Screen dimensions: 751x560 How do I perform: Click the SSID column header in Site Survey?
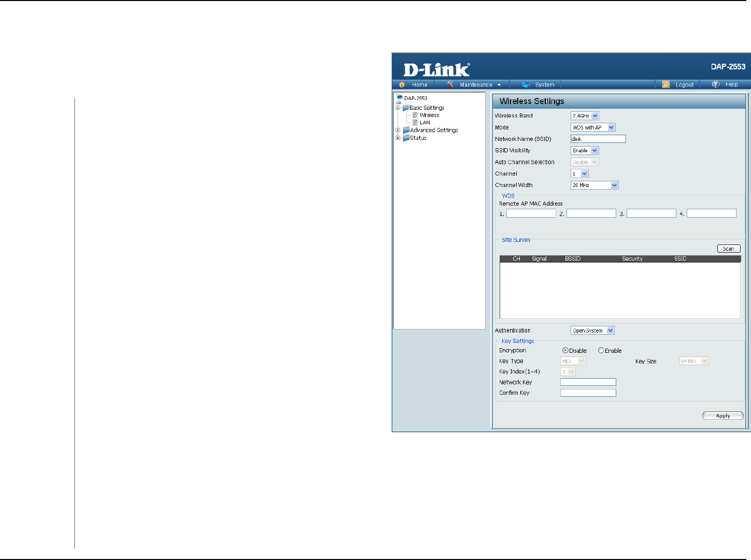[681, 259]
